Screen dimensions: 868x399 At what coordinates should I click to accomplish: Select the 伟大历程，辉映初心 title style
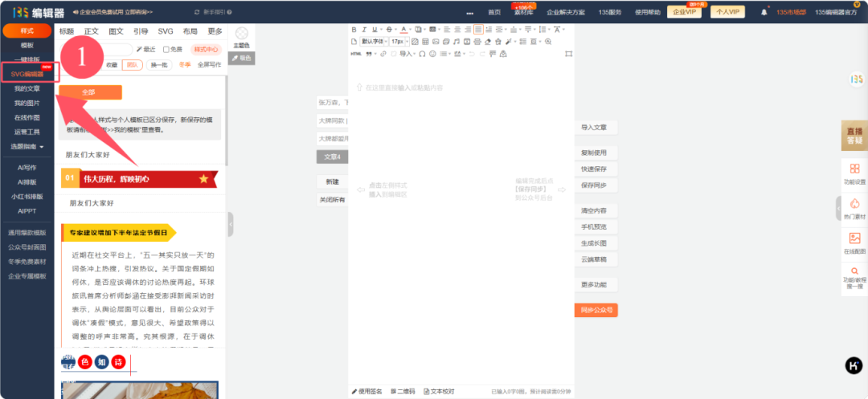pos(140,179)
